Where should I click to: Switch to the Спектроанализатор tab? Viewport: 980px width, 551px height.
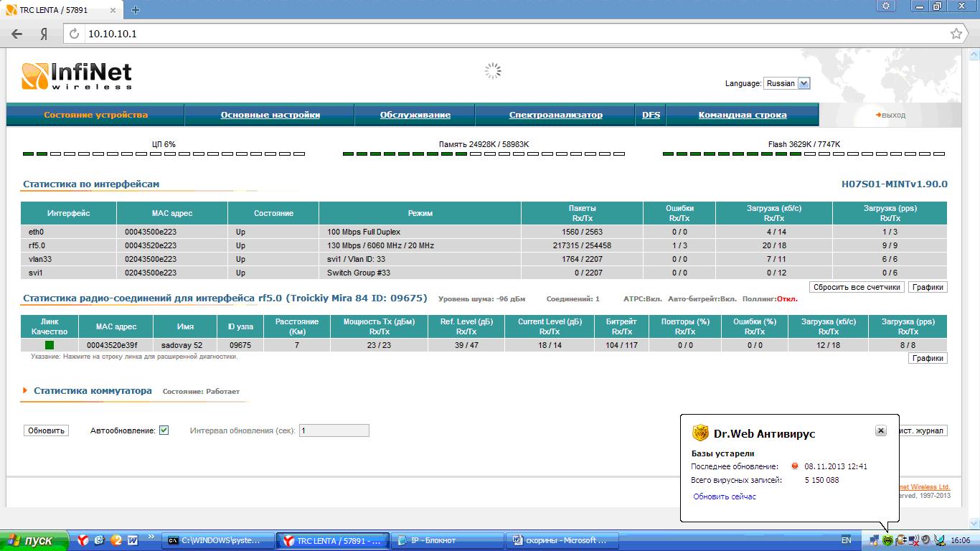(x=555, y=115)
